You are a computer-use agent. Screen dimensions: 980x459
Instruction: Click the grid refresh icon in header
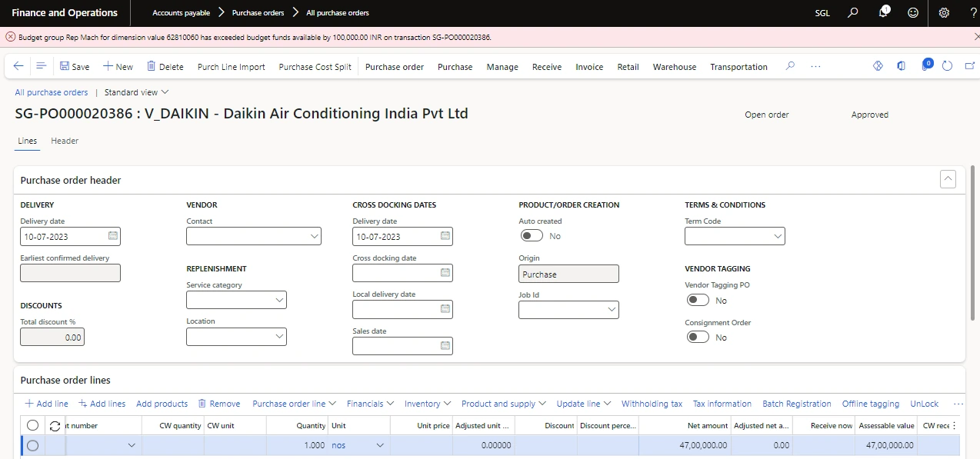click(55, 425)
